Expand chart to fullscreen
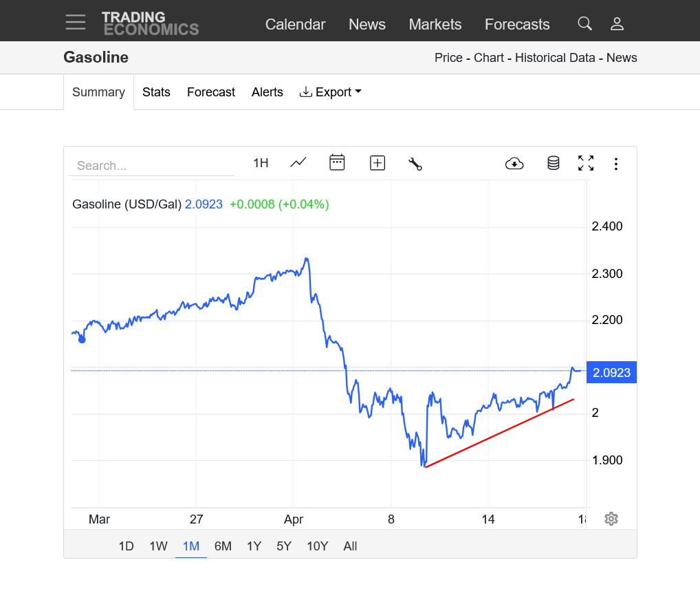This screenshot has height=613, width=700. [x=586, y=164]
